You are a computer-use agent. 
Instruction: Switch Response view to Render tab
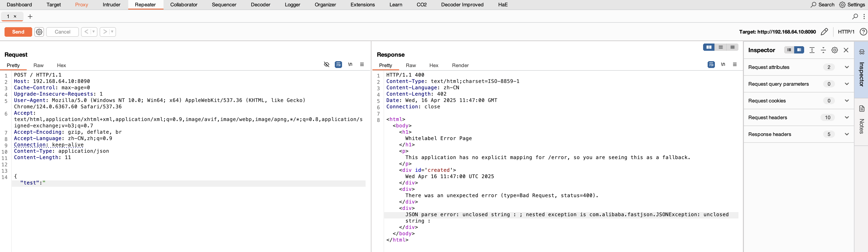[460, 65]
